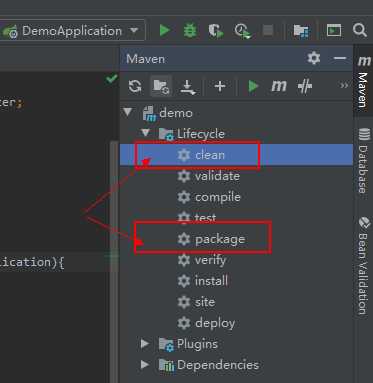Screen dimensions: 373x383
Task: Add a Maven project with plus
Action: 220,86
